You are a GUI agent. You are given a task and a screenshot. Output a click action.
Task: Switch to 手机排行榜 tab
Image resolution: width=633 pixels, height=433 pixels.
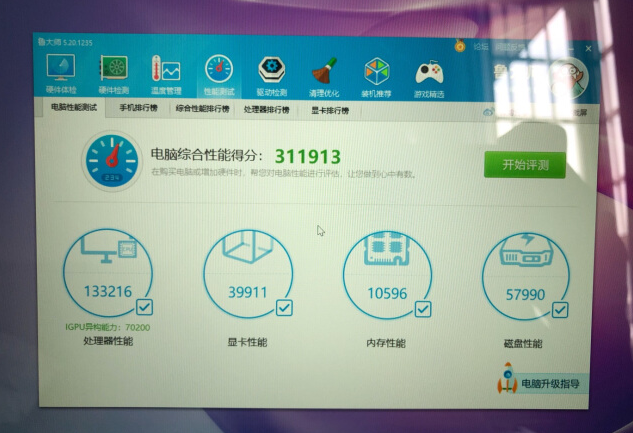pyautogui.click(x=138, y=108)
